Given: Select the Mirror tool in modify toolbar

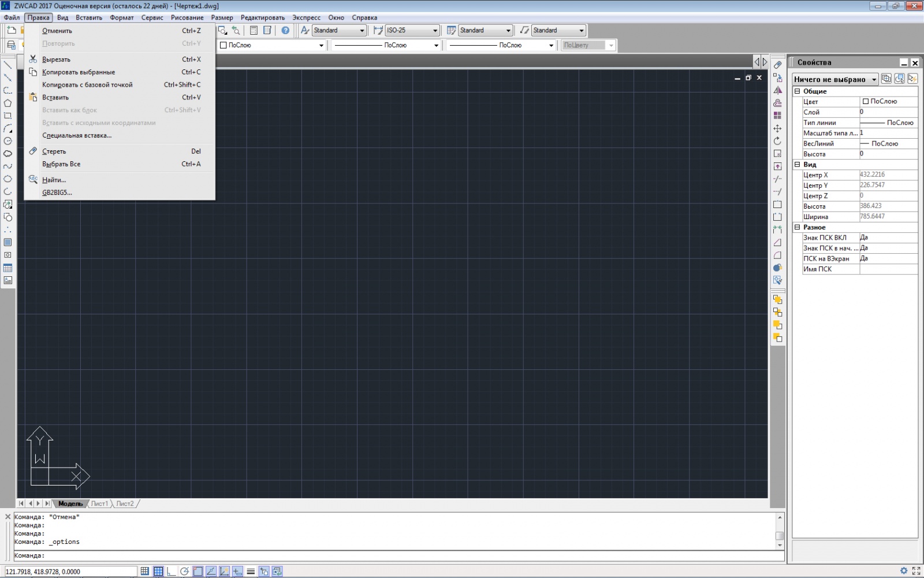Looking at the screenshot, I should [777, 90].
